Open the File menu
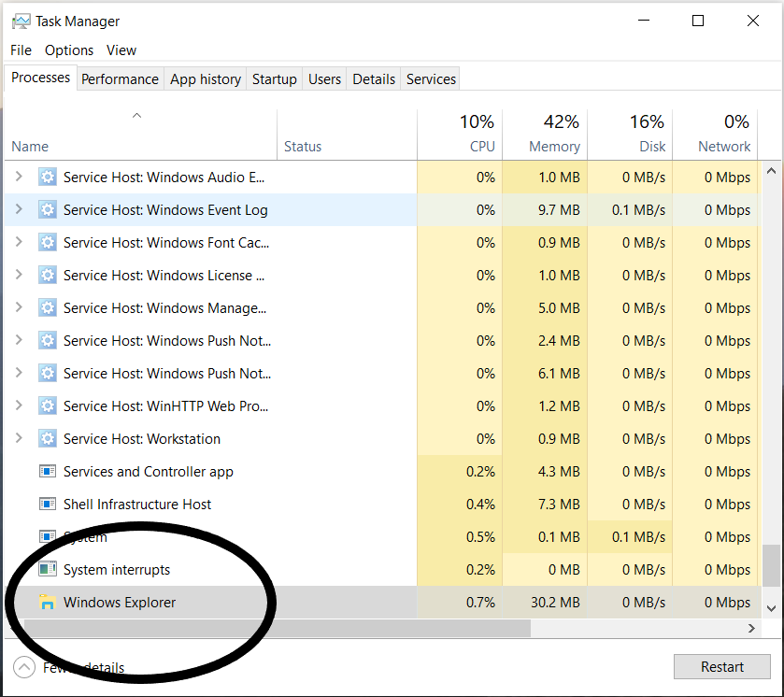 pos(21,50)
